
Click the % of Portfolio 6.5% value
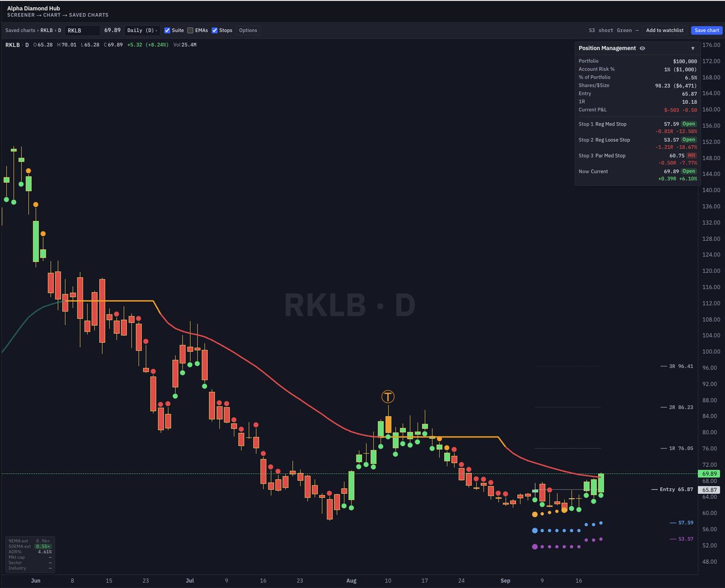click(691, 77)
